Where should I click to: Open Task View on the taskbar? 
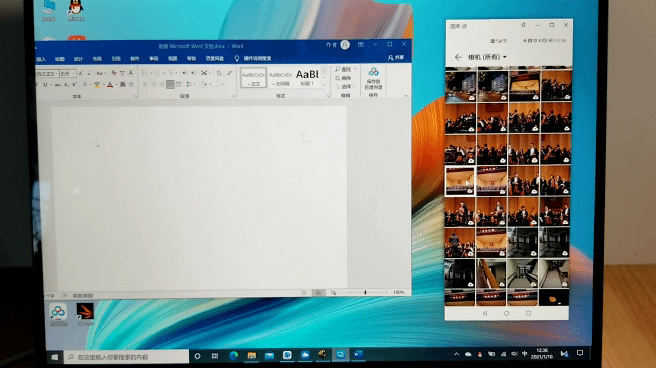[x=215, y=356]
